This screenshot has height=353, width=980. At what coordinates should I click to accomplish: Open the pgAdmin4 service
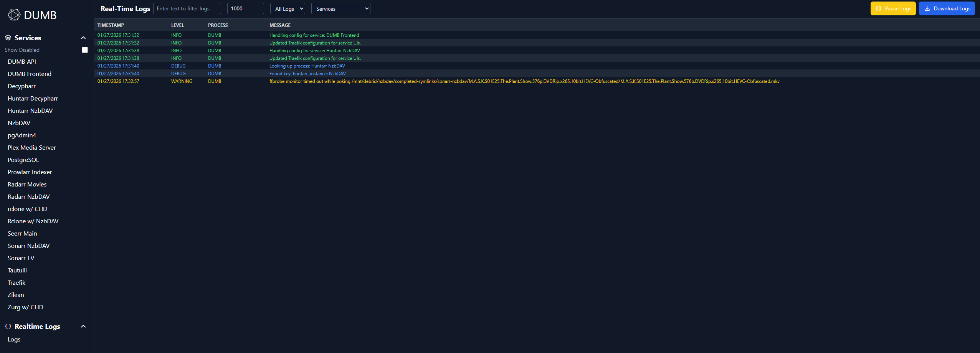click(22, 135)
